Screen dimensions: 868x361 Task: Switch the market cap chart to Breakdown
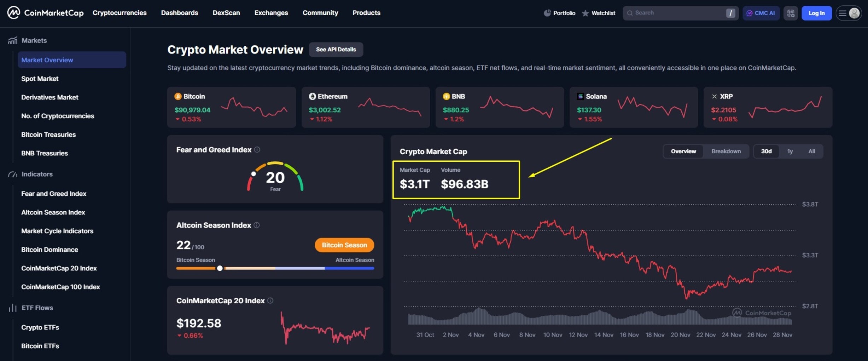(x=726, y=151)
